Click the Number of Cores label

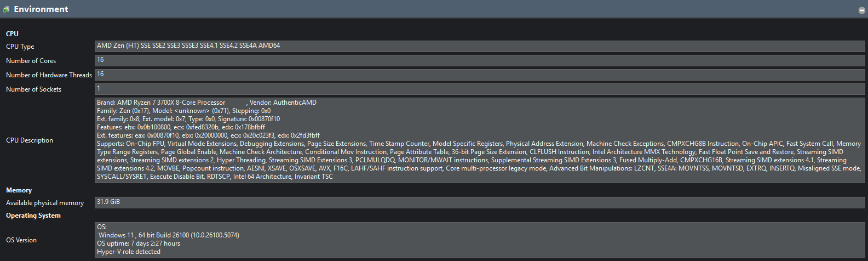[31, 61]
